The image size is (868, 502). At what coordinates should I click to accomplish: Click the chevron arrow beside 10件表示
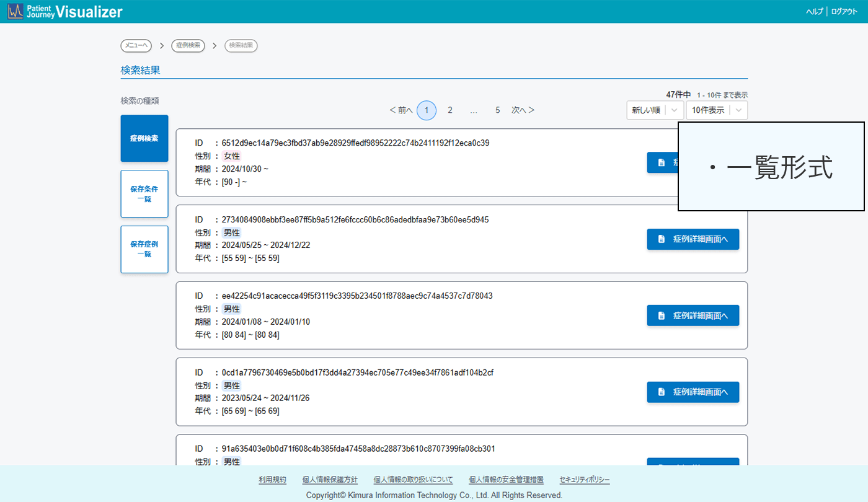click(x=738, y=110)
